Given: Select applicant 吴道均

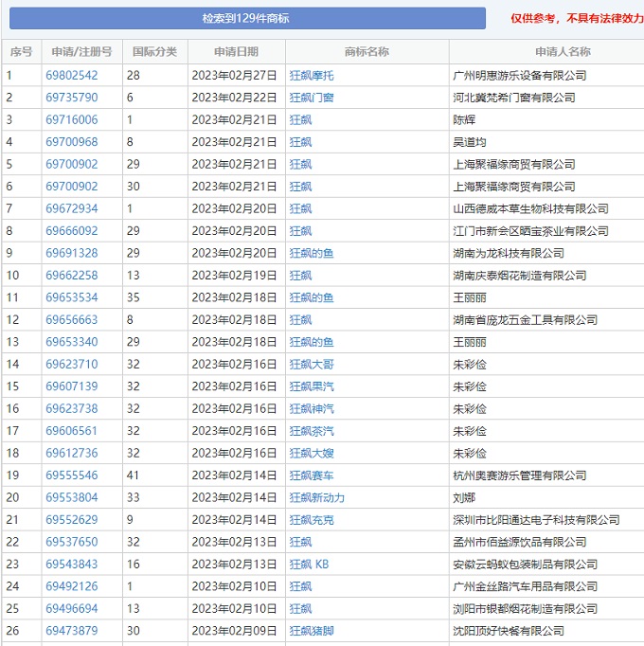Looking at the screenshot, I should coord(470,142).
